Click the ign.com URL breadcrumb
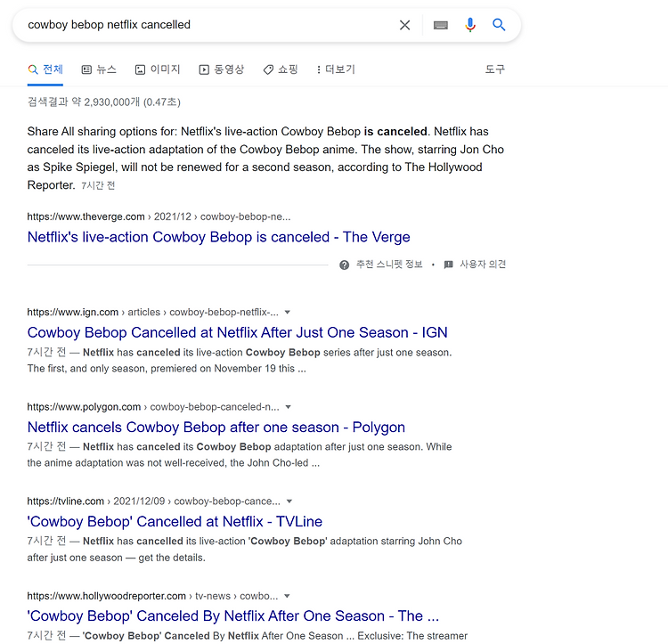 pos(152,313)
